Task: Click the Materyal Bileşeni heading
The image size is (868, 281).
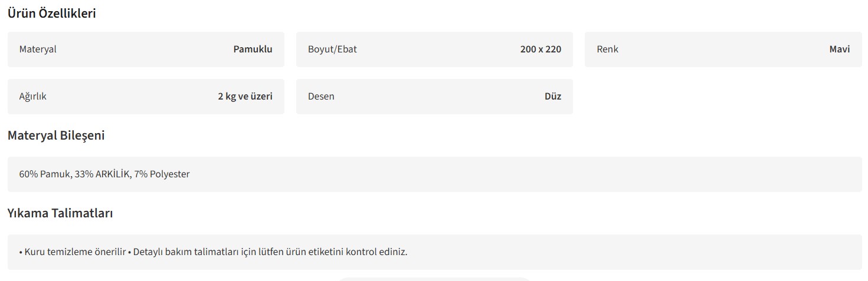Action: point(56,135)
